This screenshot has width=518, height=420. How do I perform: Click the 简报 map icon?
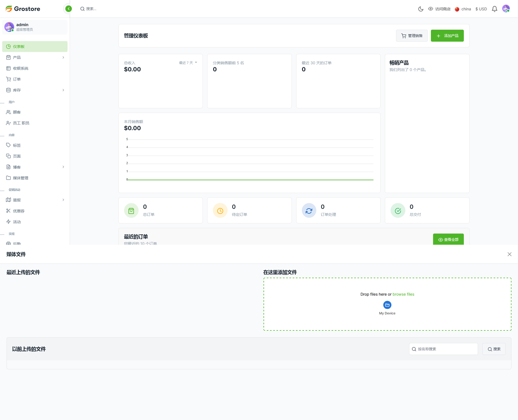pos(8,200)
